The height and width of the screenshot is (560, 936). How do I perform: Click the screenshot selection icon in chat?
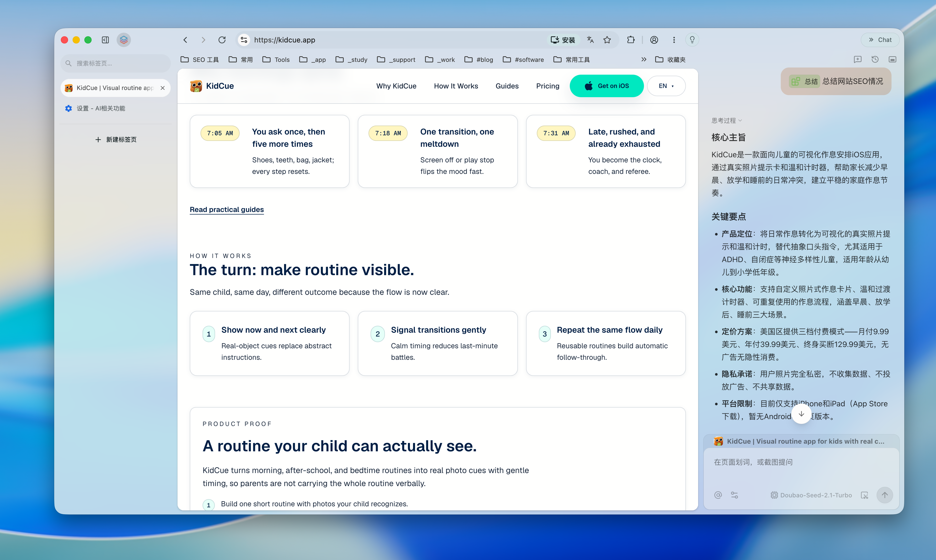pyautogui.click(x=865, y=495)
